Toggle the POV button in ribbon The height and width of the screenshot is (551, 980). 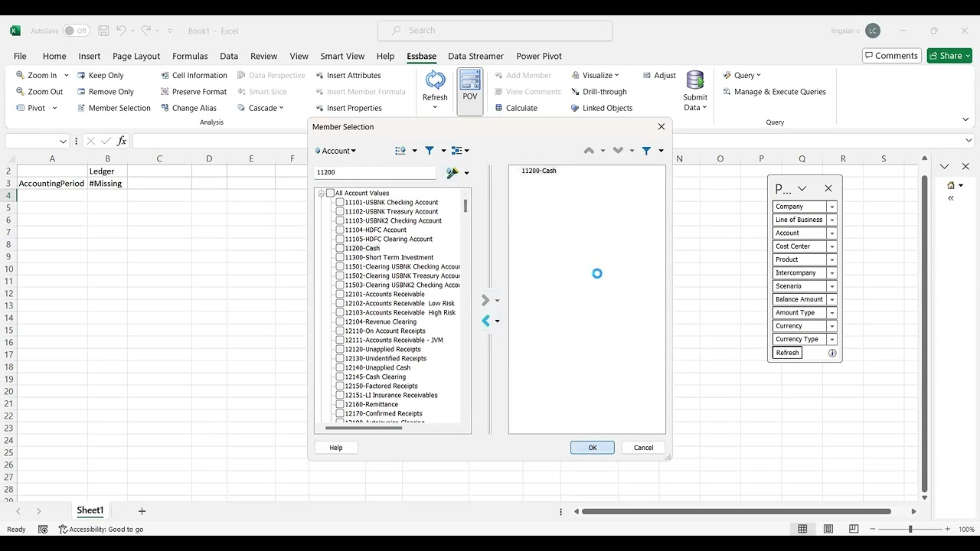470,91
